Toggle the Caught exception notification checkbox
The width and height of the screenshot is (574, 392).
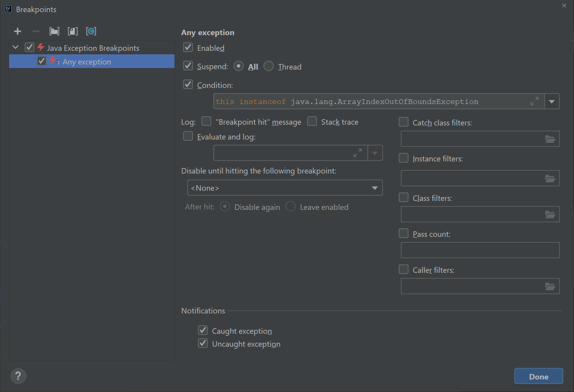[x=203, y=331]
